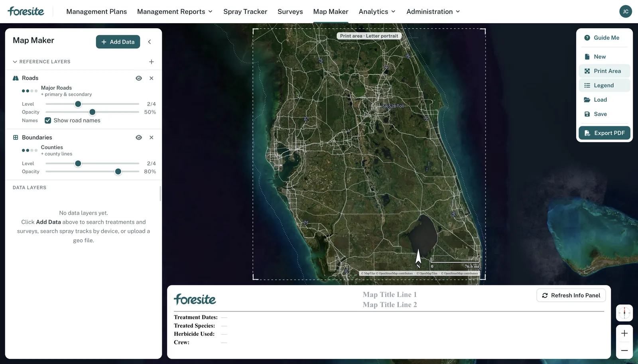The height and width of the screenshot is (364, 638).
Task: Open the JC user avatar menu
Action: 625,12
